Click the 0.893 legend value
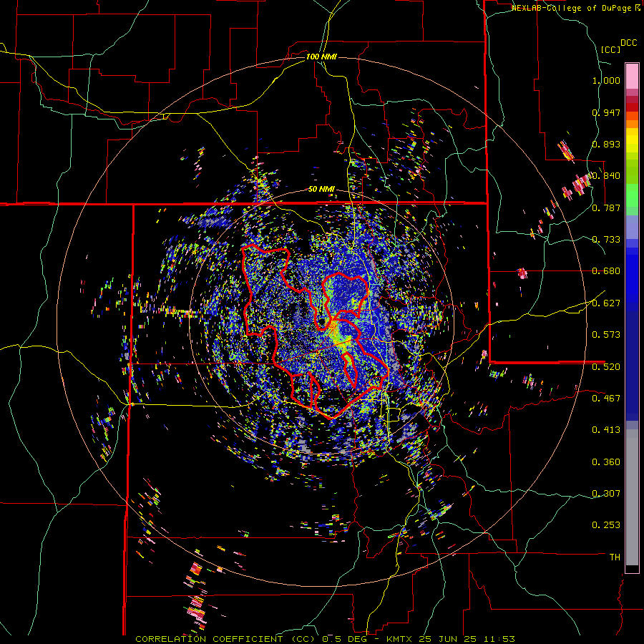This screenshot has width=644, height=644. pos(606,144)
